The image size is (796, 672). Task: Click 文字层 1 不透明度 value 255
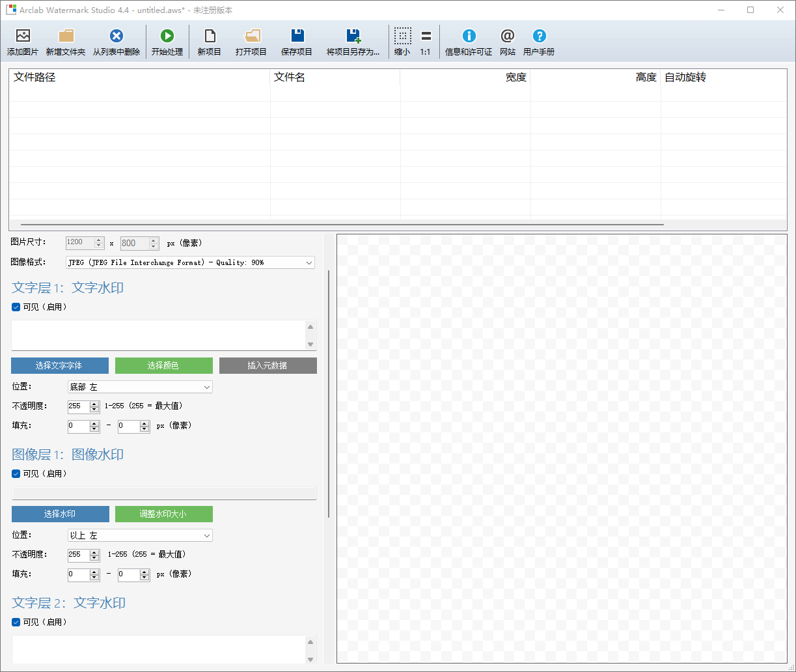[x=78, y=406]
